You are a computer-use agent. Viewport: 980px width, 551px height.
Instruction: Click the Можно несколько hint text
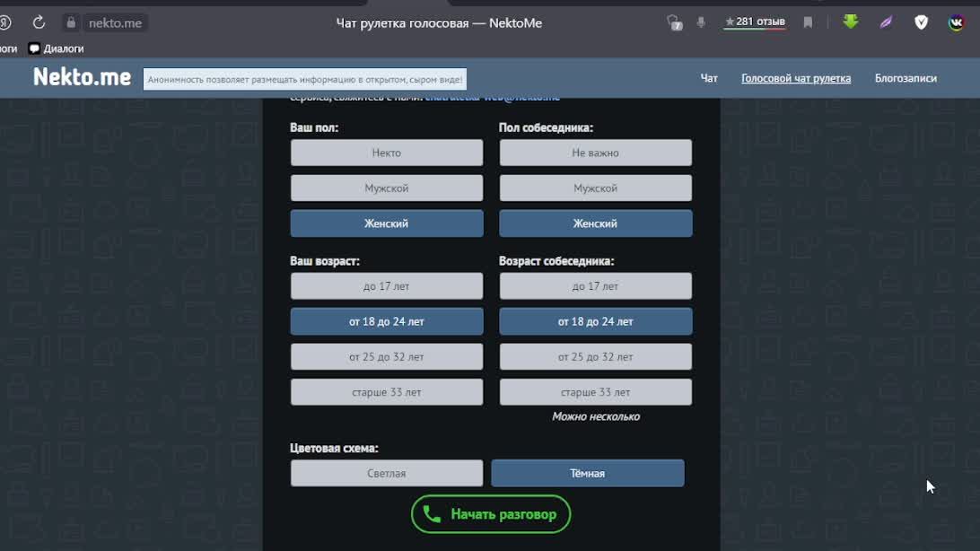pyautogui.click(x=596, y=416)
